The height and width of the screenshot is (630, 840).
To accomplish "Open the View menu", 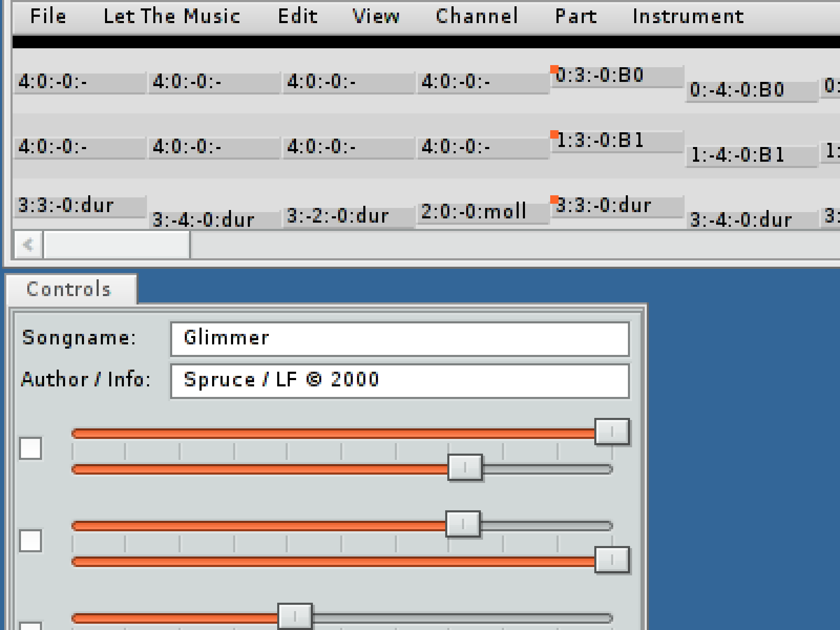I will (376, 16).
